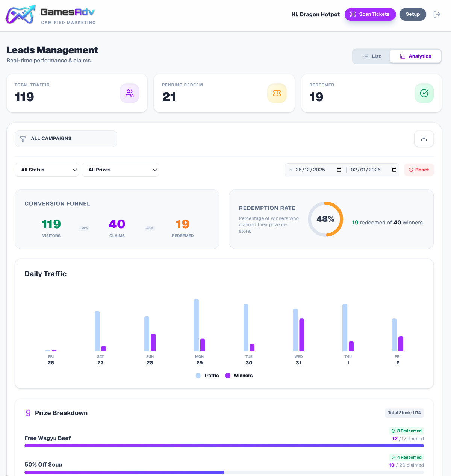
Task: Click the Prize Breakdown award icon
Action: pyautogui.click(x=28, y=413)
